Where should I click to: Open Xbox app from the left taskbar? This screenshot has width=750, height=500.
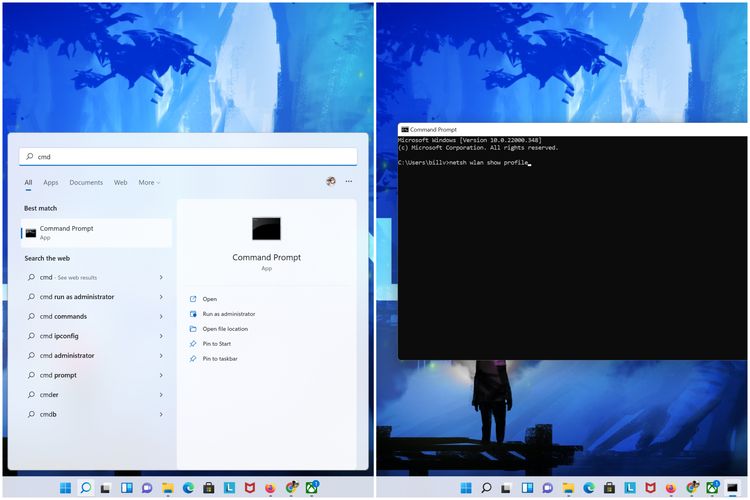point(312,488)
